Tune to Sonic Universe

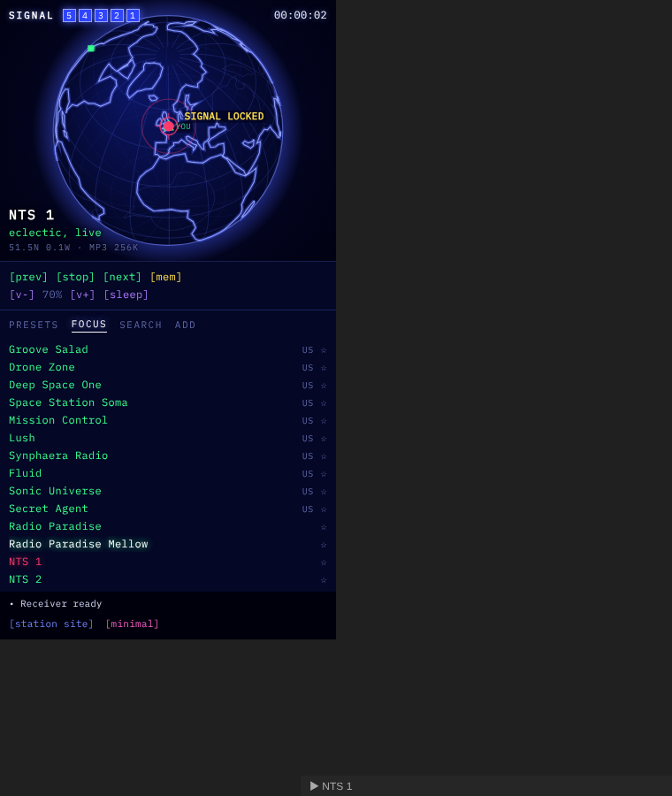click(55, 491)
